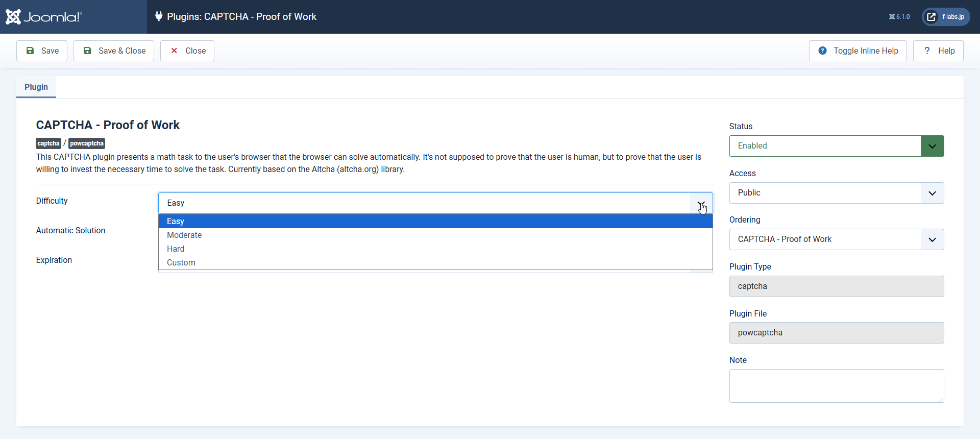Click the Plugin Type field captcha
The height and width of the screenshot is (439, 980).
(x=837, y=286)
